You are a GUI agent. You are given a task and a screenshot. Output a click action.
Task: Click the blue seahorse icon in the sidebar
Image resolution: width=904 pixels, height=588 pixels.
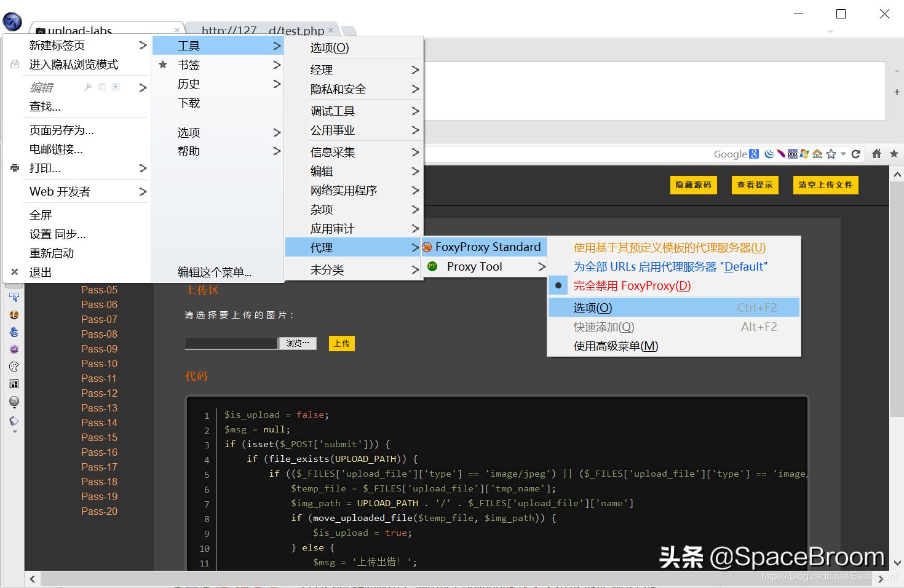coord(14,332)
